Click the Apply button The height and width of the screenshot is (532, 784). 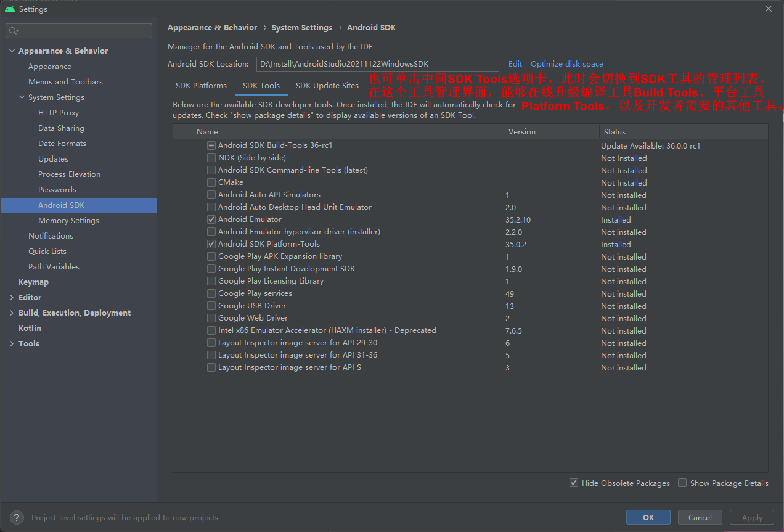(x=752, y=518)
